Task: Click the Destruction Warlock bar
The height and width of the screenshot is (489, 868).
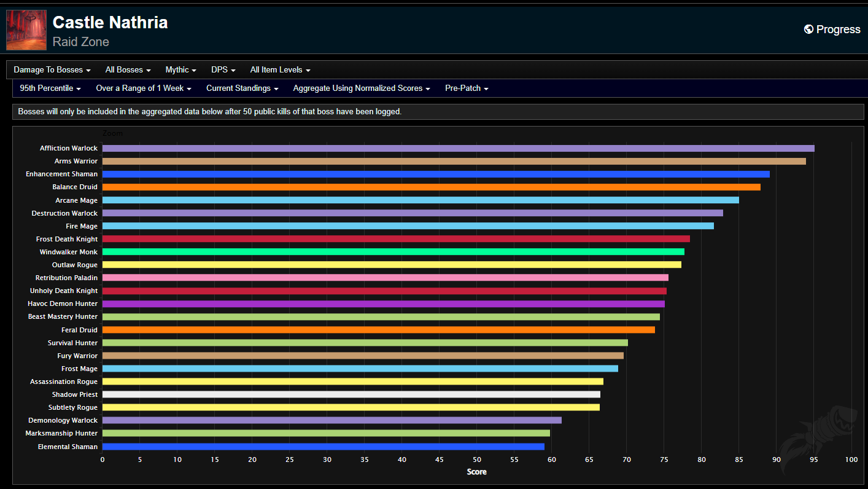Action: coord(413,213)
